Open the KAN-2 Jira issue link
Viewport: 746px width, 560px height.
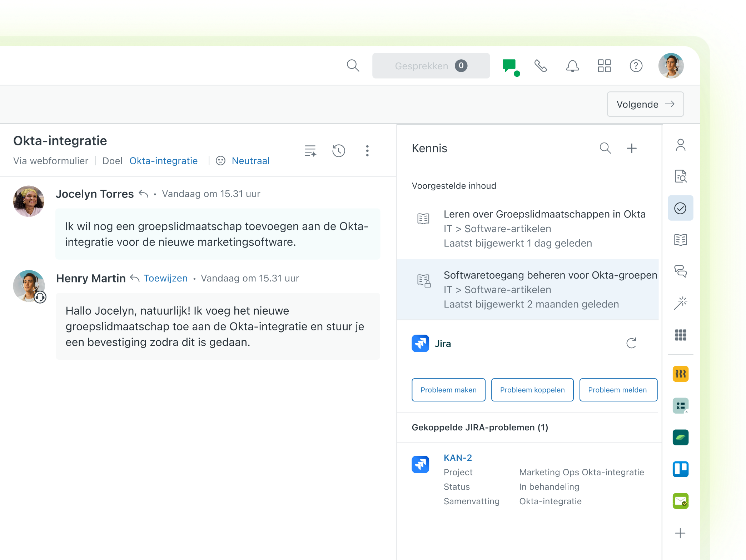click(458, 457)
